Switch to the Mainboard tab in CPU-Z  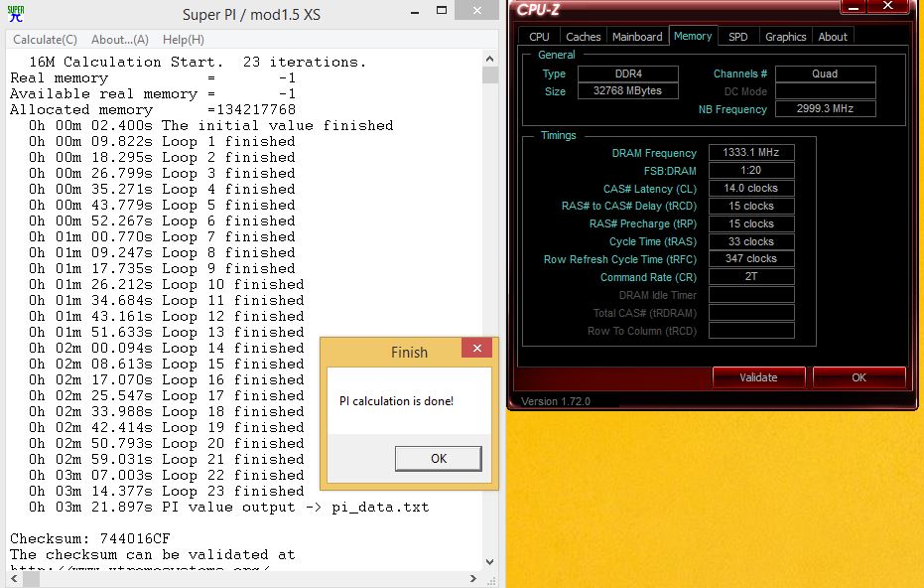pos(637,37)
